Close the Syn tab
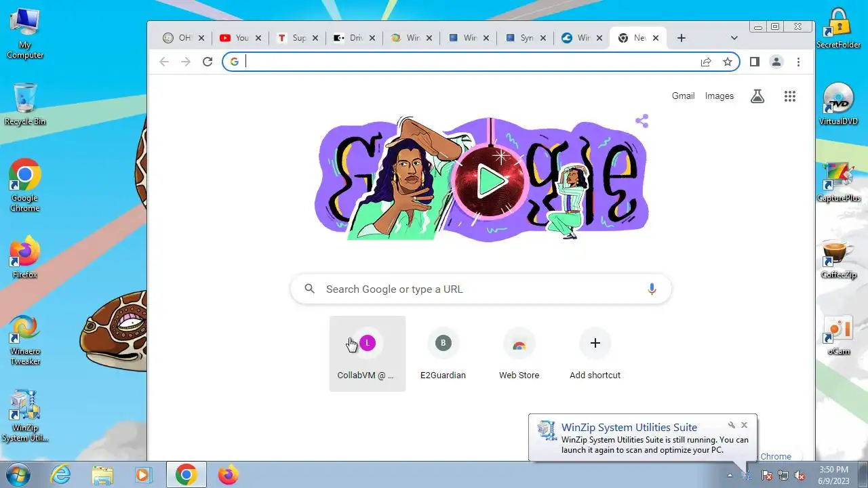 tap(542, 38)
